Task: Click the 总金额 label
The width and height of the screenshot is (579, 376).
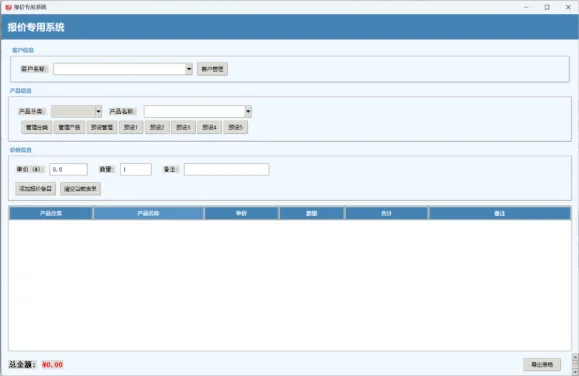Action: (x=22, y=365)
